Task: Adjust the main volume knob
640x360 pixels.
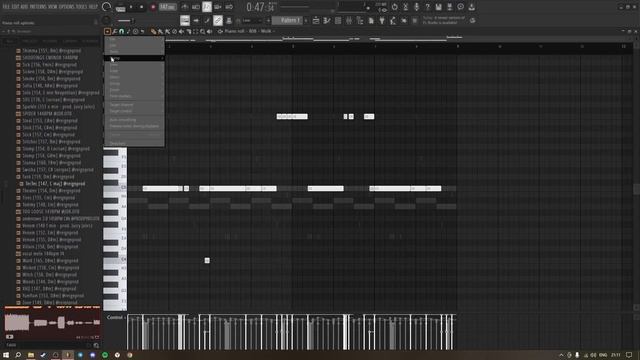Action: (107, 7)
